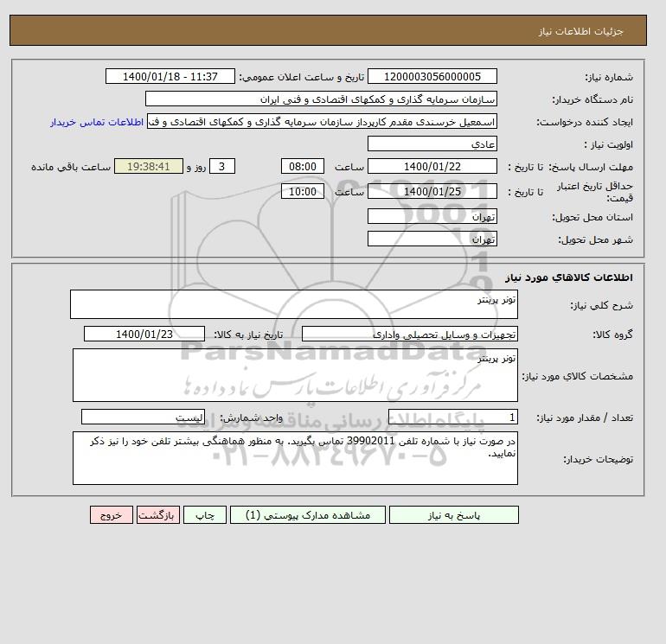The image size is (666, 644).
Task: Select the شماره نیاز number field
Action: (x=432, y=76)
